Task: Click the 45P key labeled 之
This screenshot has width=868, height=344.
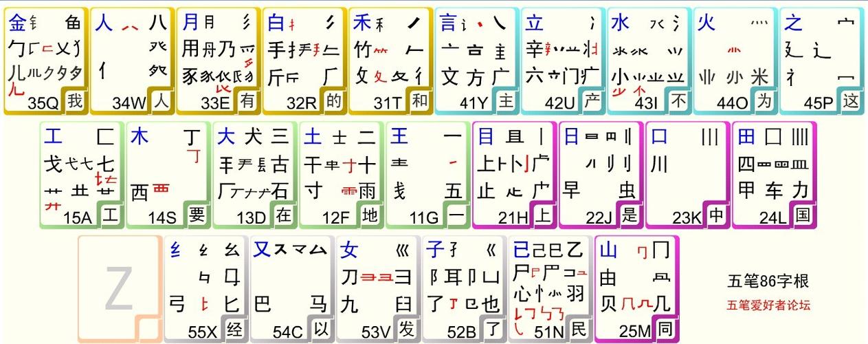Action: 821,61
